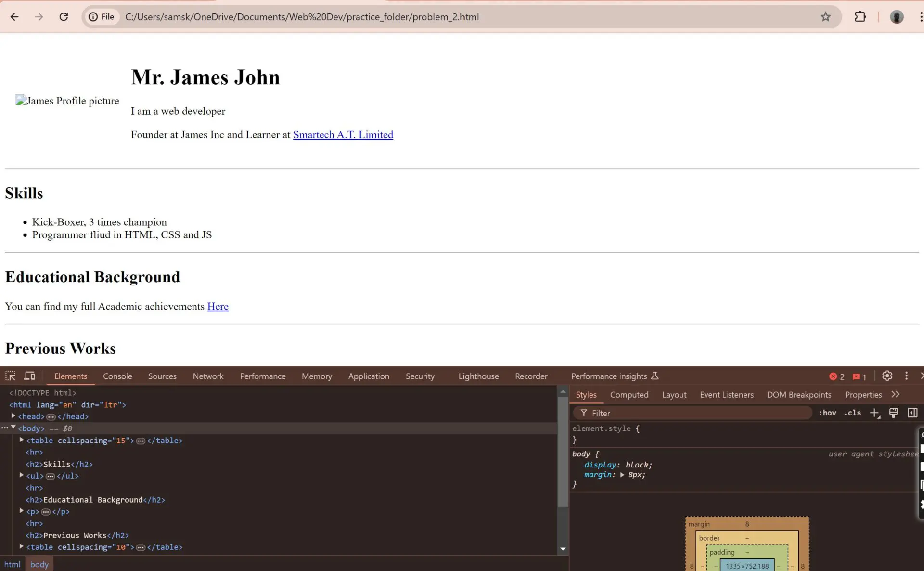Select the inspect element icon
The image size is (924, 571).
(10, 376)
